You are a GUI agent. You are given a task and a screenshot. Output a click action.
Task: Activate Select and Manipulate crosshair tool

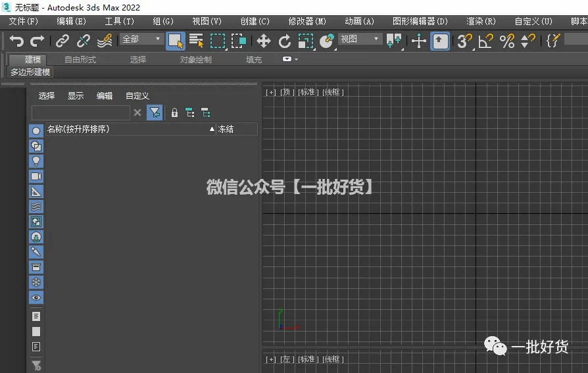click(x=418, y=41)
